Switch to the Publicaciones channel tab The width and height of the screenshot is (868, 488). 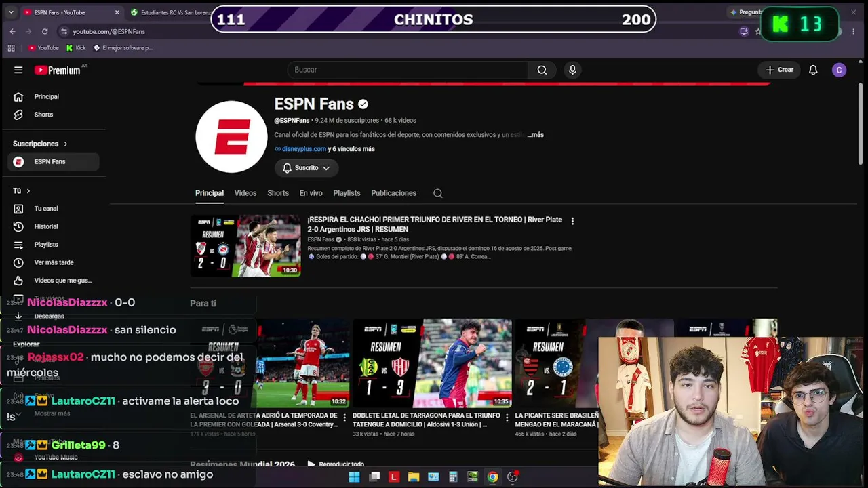click(x=393, y=193)
